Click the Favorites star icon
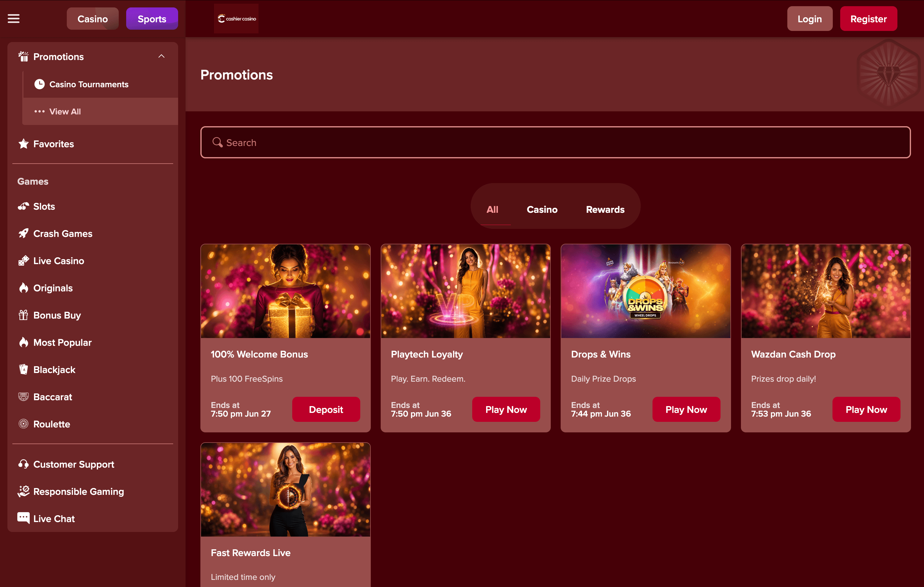Viewport: 924px width, 587px height. point(24,144)
